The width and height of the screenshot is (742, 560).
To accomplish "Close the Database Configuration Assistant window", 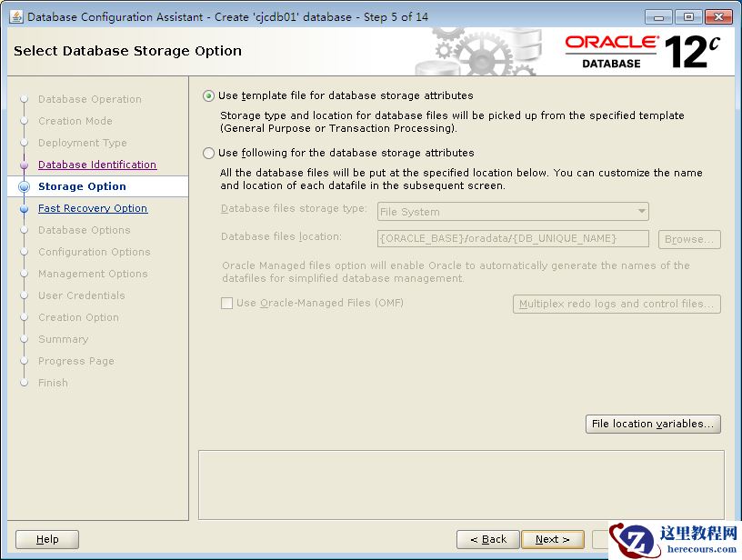I will 718,17.
